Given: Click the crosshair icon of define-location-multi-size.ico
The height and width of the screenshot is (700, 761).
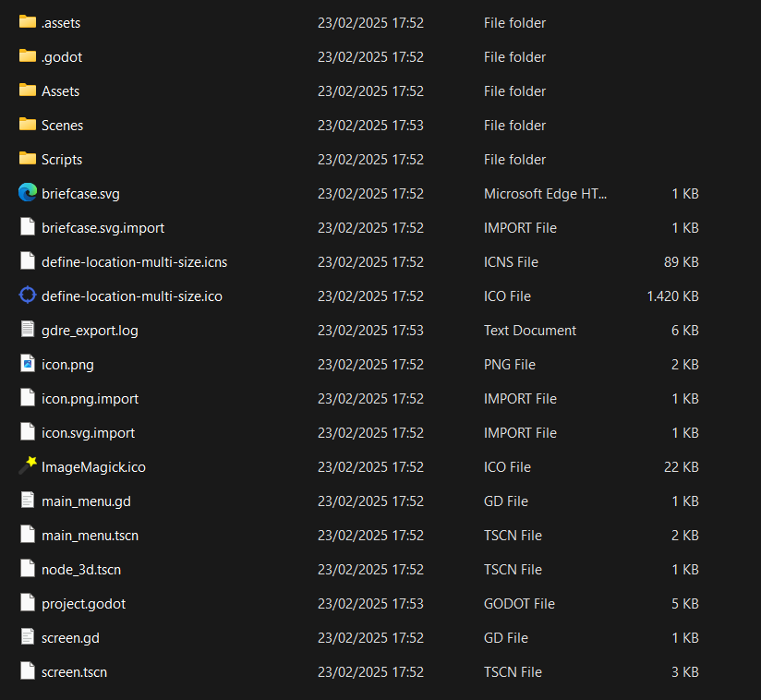Looking at the screenshot, I should 27,296.
